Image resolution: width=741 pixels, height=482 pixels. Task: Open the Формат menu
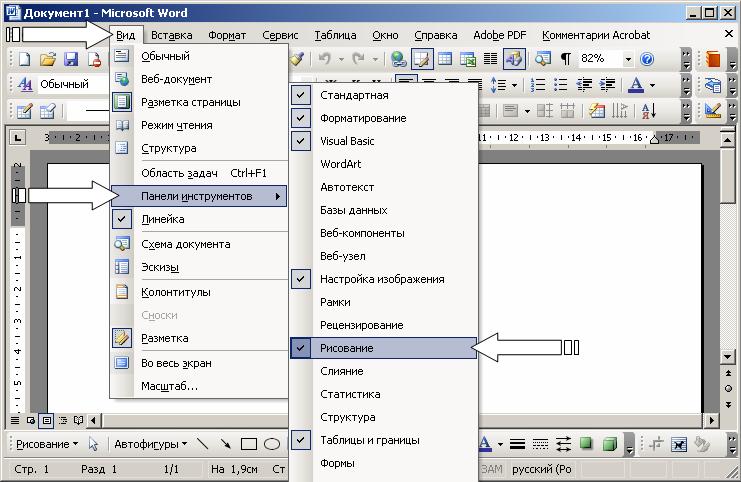(227, 35)
